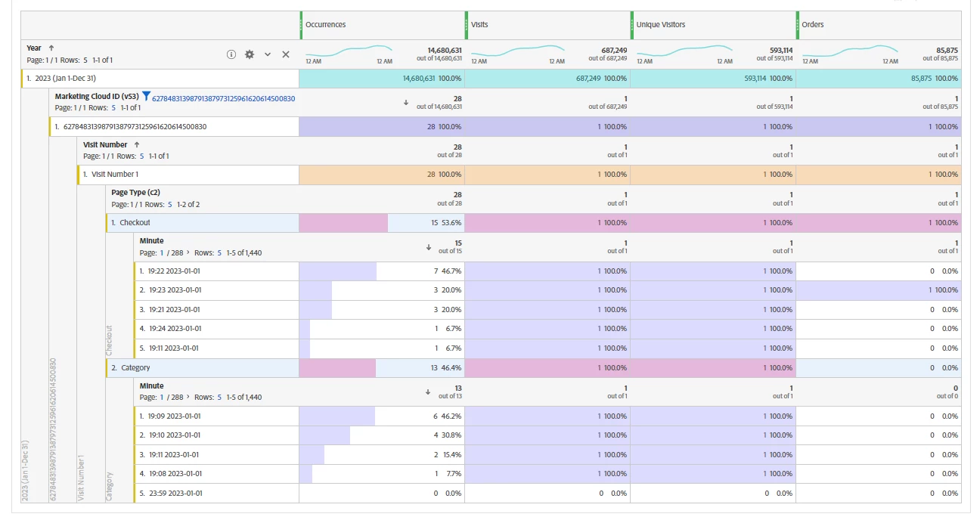Click the 7 46.7% Occurrences cell
Screen dimensions: 980x520
(382, 271)
